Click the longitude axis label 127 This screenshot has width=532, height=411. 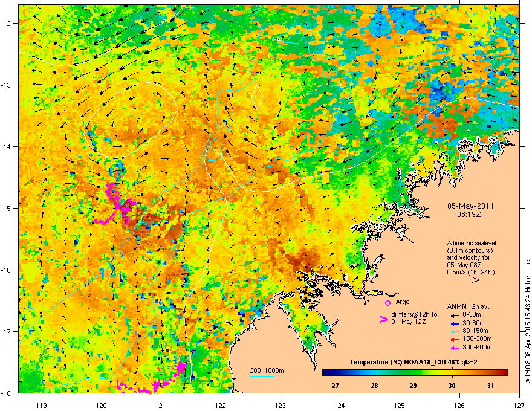519,405
